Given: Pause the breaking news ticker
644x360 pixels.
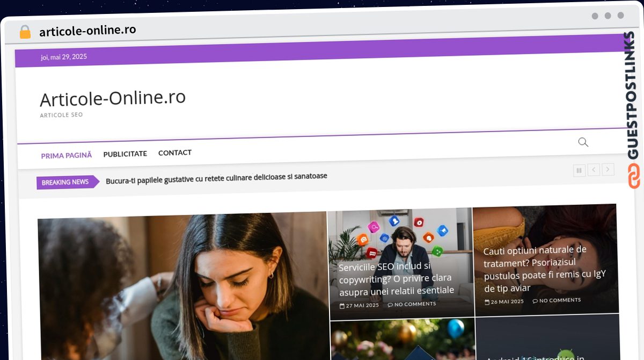Looking at the screenshot, I should point(579,170).
